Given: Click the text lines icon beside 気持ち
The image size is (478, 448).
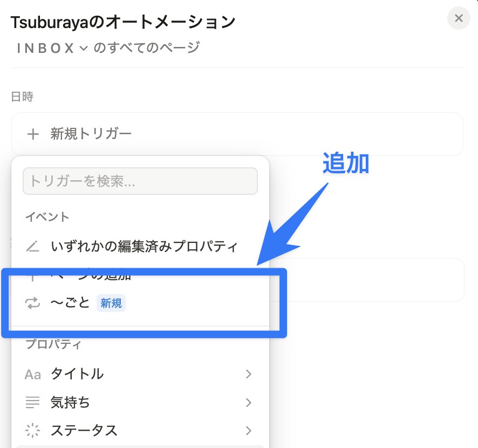Looking at the screenshot, I should [32, 402].
